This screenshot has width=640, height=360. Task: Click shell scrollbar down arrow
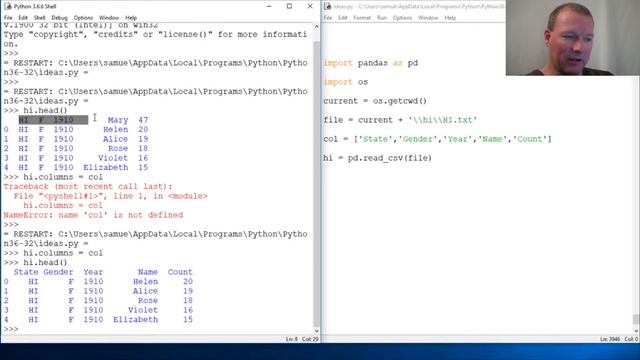317,331
